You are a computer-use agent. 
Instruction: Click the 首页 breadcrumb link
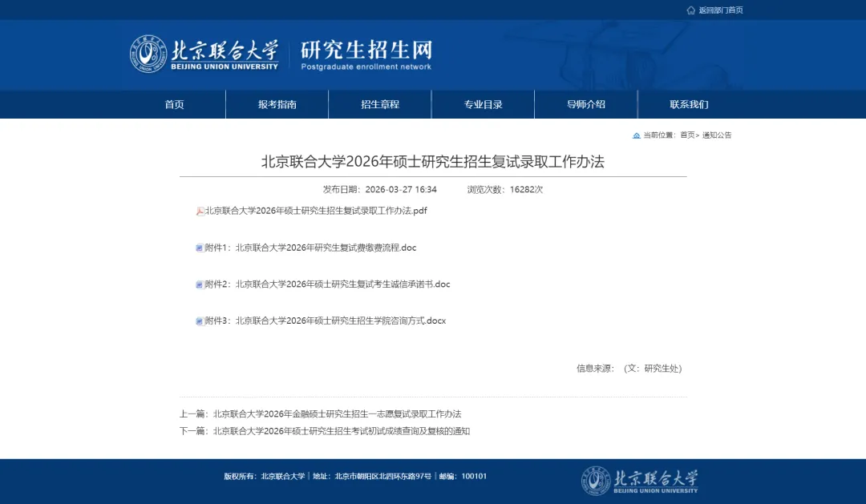pos(687,135)
